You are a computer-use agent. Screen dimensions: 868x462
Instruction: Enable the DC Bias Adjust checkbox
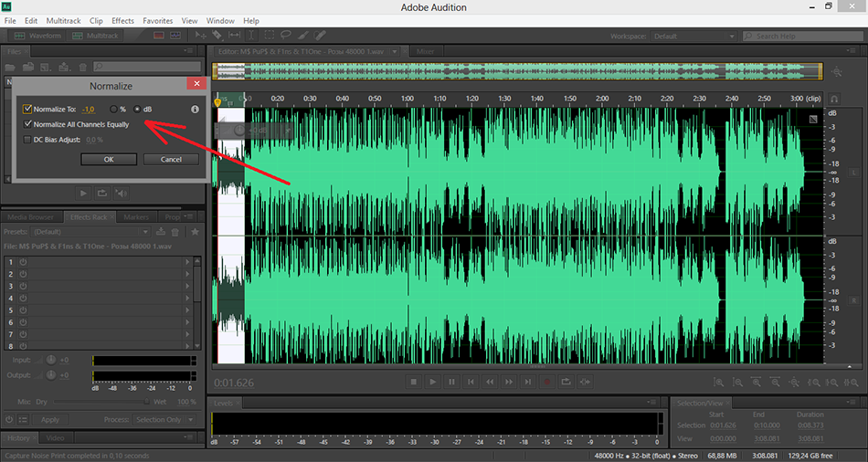[x=28, y=140]
